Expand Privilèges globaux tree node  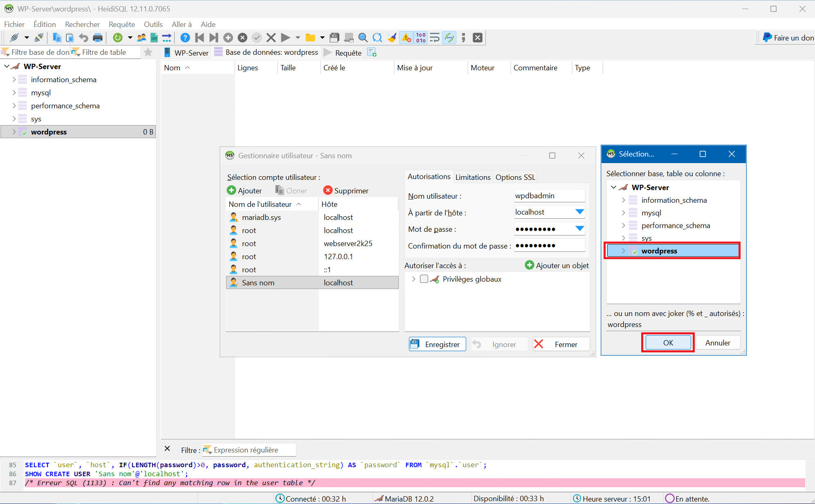pyautogui.click(x=413, y=279)
